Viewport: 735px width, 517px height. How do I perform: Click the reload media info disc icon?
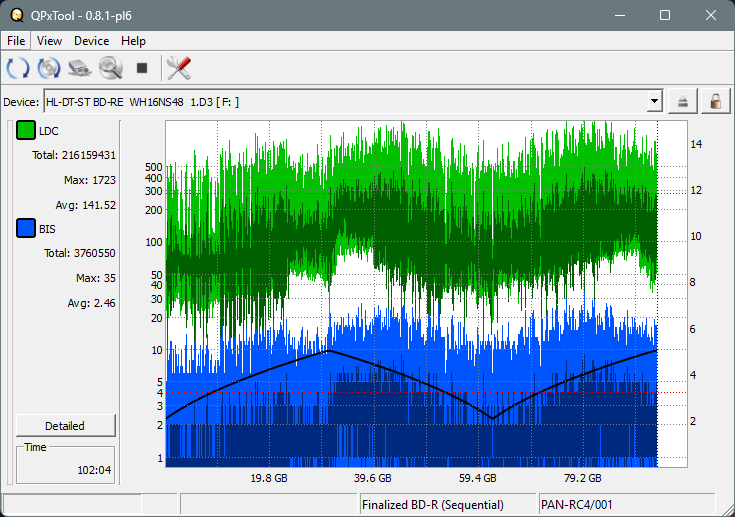click(49, 68)
